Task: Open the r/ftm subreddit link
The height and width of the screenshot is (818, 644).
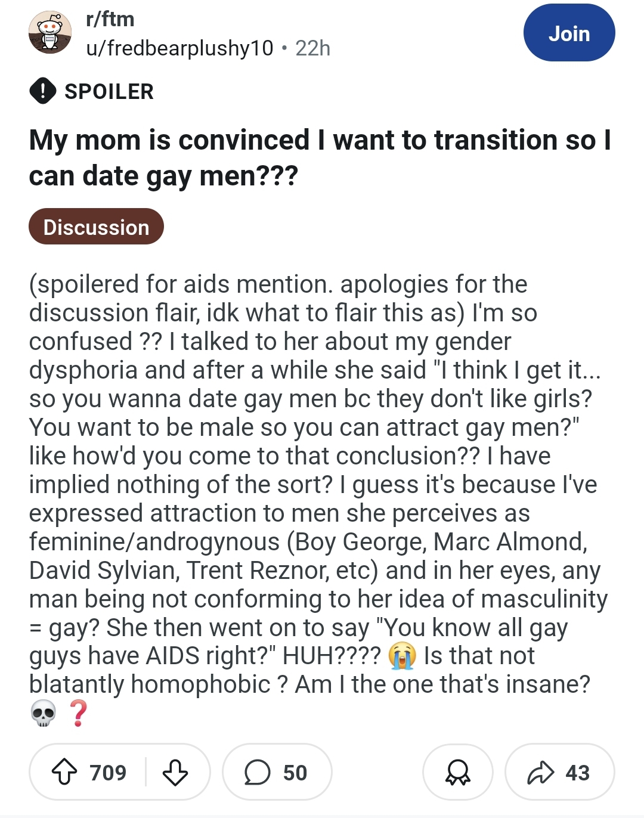Action: coord(110,19)
